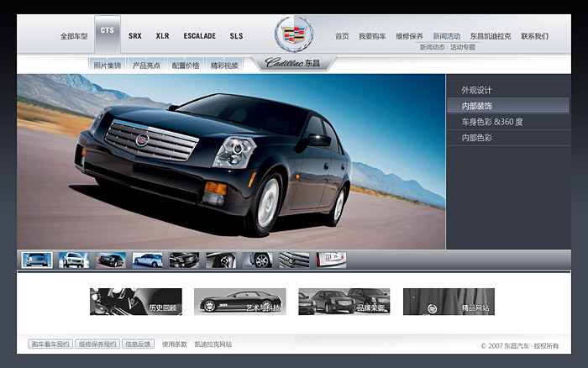Go to 首页 home page

[x=342, y=36]
